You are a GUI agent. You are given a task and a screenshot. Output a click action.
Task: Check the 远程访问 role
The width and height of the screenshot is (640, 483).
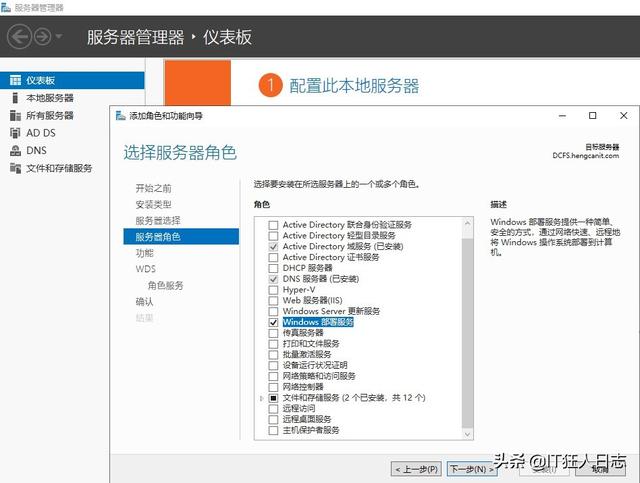273,409
